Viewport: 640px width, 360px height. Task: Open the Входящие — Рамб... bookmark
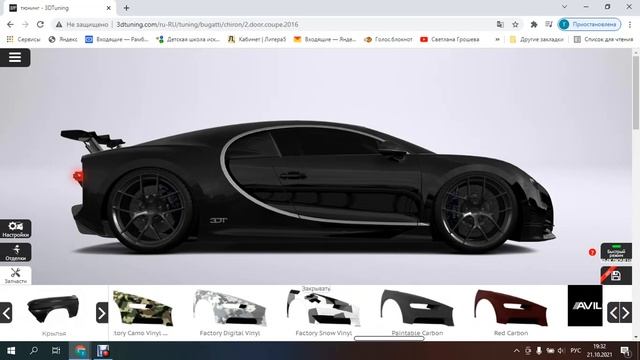tap(117, 40)
